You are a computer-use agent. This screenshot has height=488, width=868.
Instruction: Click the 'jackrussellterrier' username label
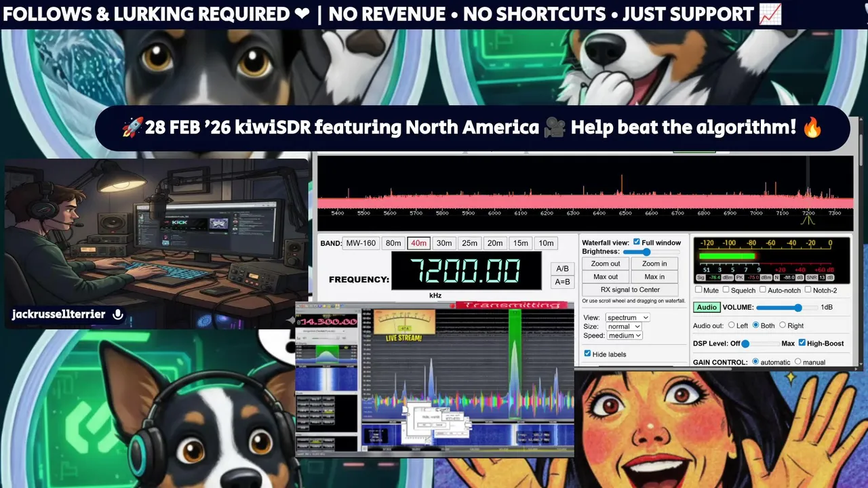coord(58,314)
